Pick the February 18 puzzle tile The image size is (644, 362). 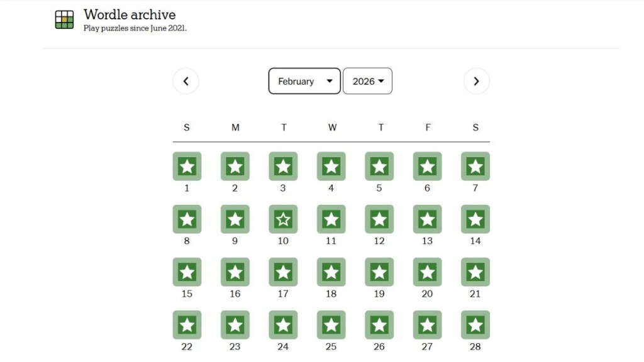click(x=331, y=272)
